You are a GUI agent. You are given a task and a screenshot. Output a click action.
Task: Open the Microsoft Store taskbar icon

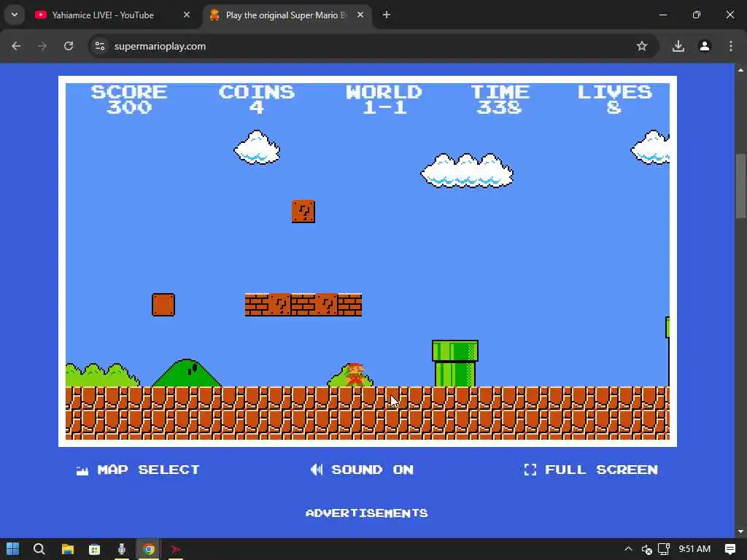point(94,549)
